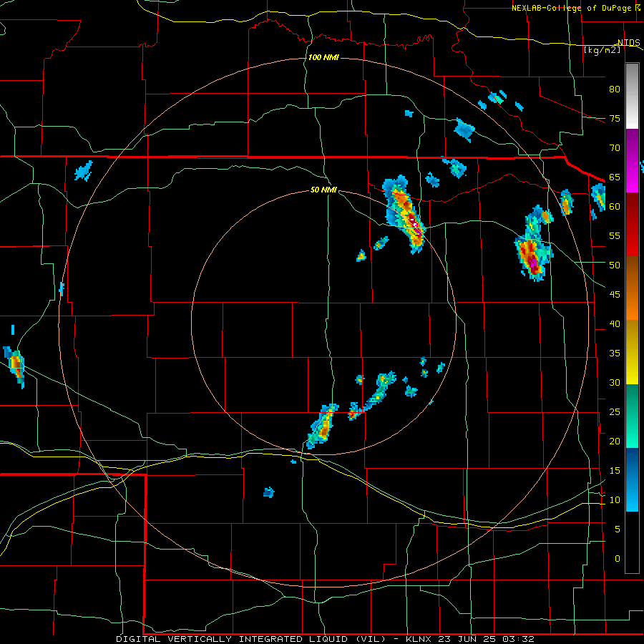
Task: Pick the yellow-gold segment of color bar
Action: click(632, 352)
